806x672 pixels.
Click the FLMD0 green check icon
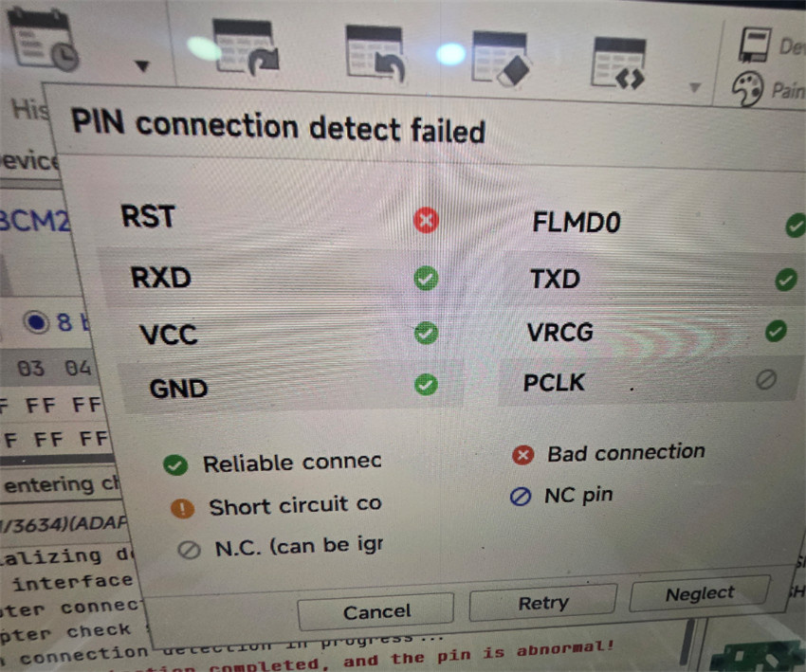[796, 225]
